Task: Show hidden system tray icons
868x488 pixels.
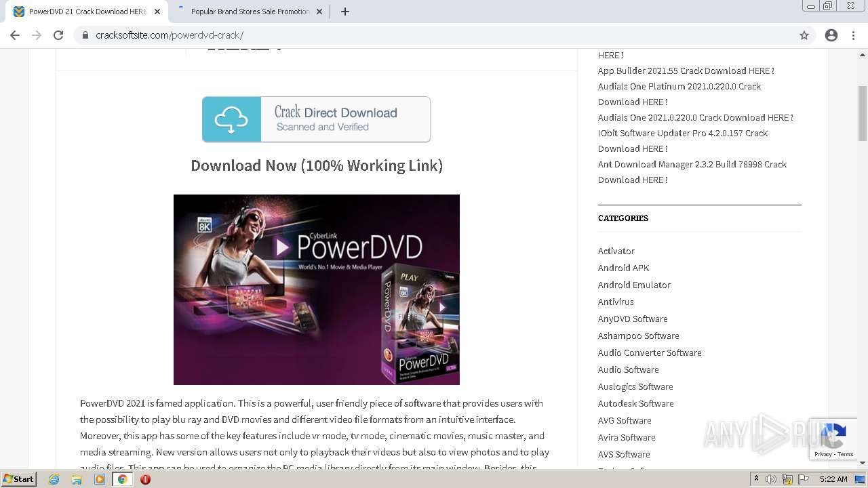Action: pos(757,479)
